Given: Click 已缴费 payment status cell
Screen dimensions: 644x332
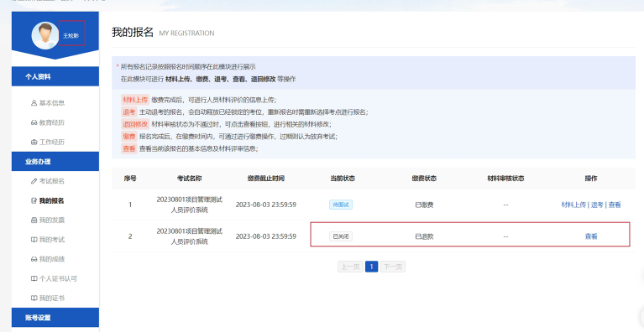Looking at the screenshot, I should coord(424,205).
